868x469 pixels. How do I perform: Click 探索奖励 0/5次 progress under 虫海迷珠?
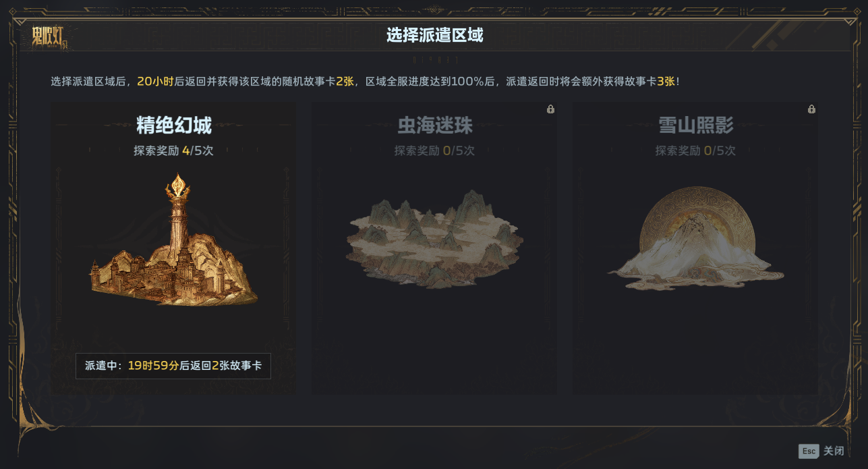(x=435, y=150)
